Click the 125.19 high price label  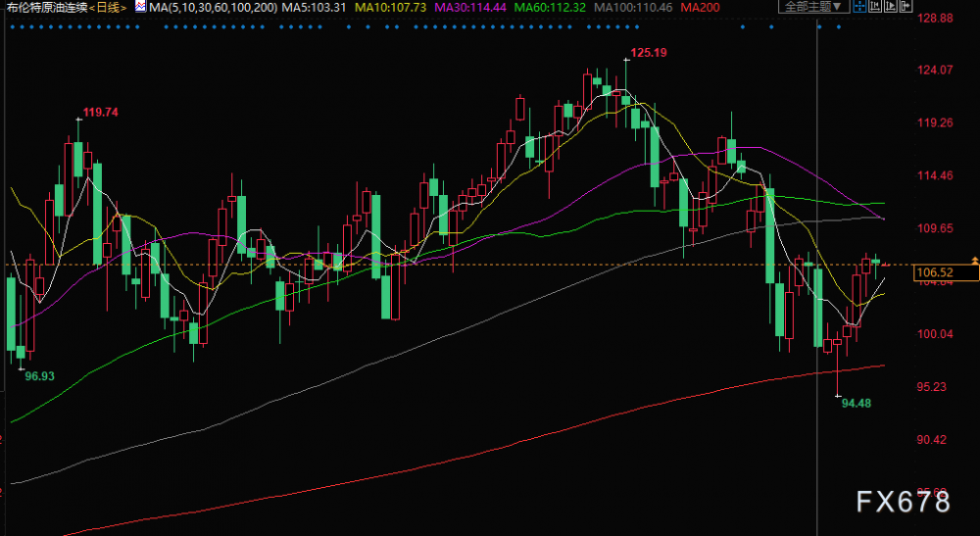649,53
